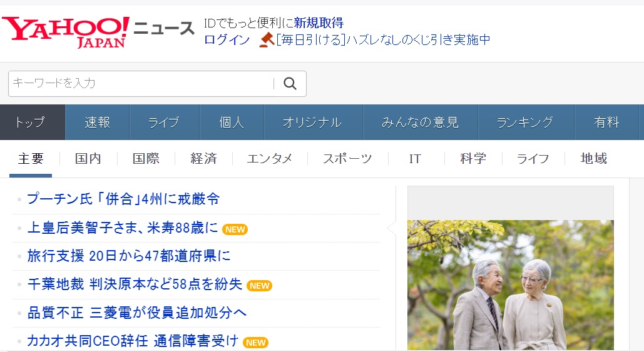Open the スポーツ category tab
This screenshot has height=352, width=644.
coord(347,159)
